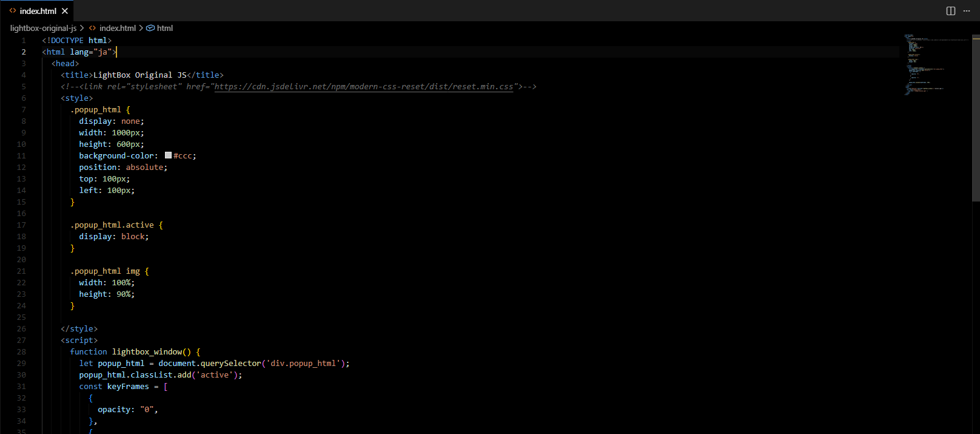Click the '.popup_html.active' selector

tap(112, 225)
